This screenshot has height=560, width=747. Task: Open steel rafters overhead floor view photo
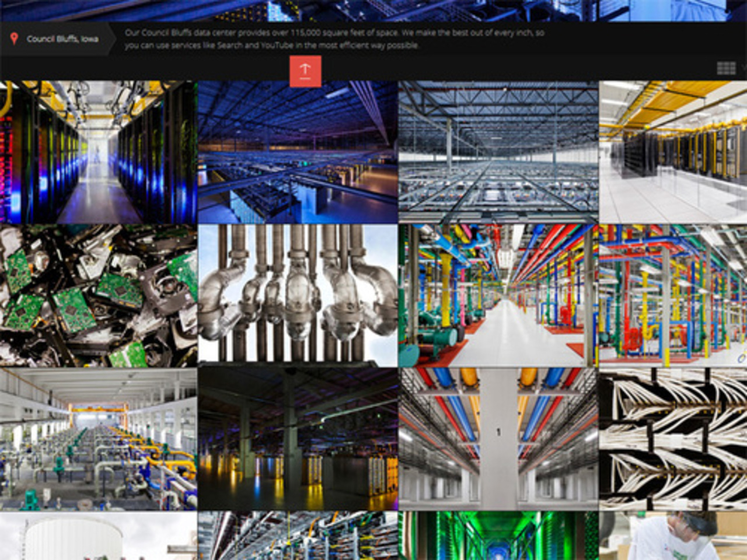(498, 152)
